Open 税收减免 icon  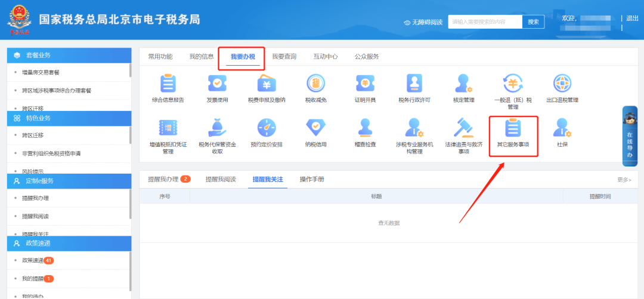click(316, 84)
